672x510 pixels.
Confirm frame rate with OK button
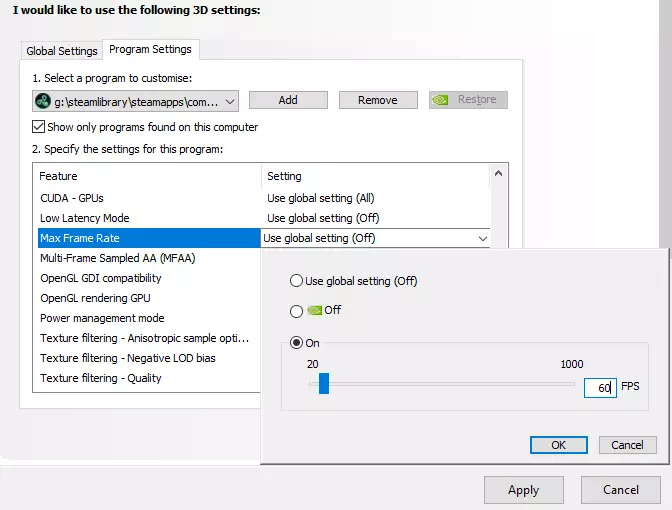pos(558,445)
